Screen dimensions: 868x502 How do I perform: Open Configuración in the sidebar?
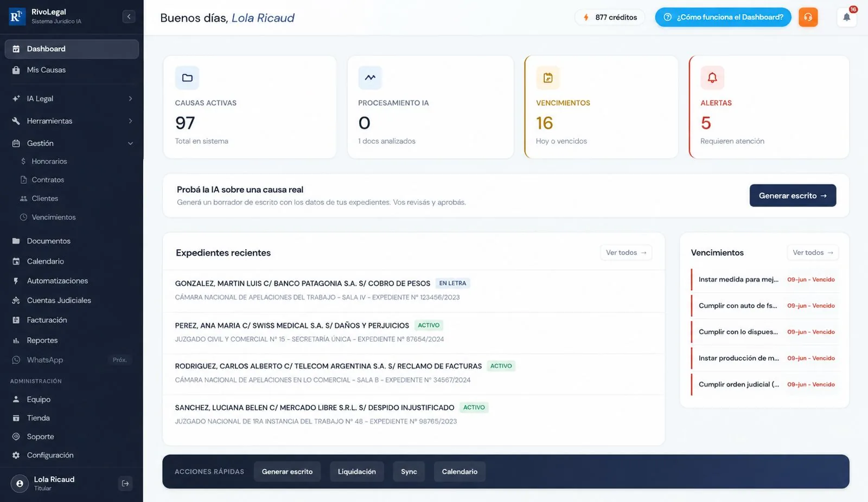[x=72, y=455]
